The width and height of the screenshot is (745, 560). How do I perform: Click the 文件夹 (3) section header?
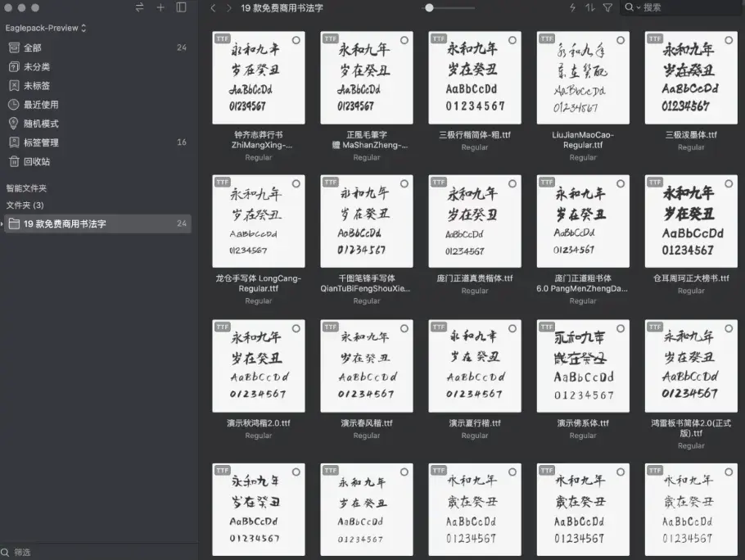click(25, 205)
